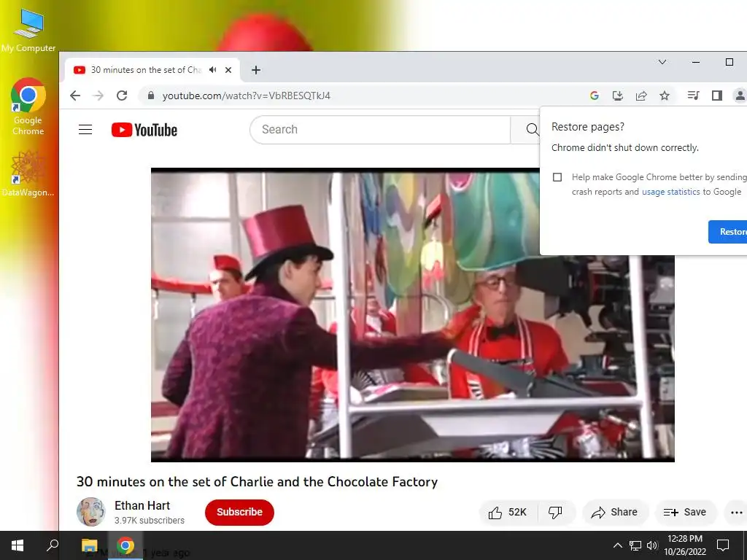Viewport: 747px width, 560px height.
Task: Go to the YouTube home logo
Action: 144,130
